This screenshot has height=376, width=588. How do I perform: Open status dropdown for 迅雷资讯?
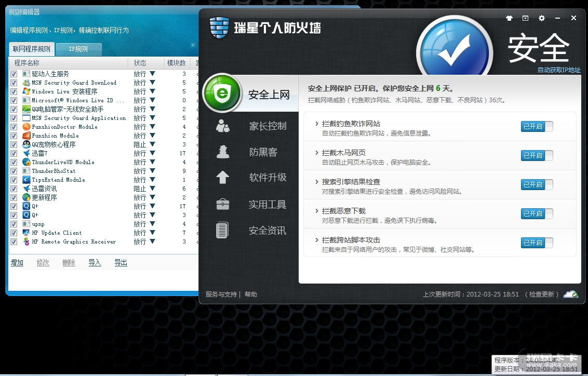(x=152, y=188)
